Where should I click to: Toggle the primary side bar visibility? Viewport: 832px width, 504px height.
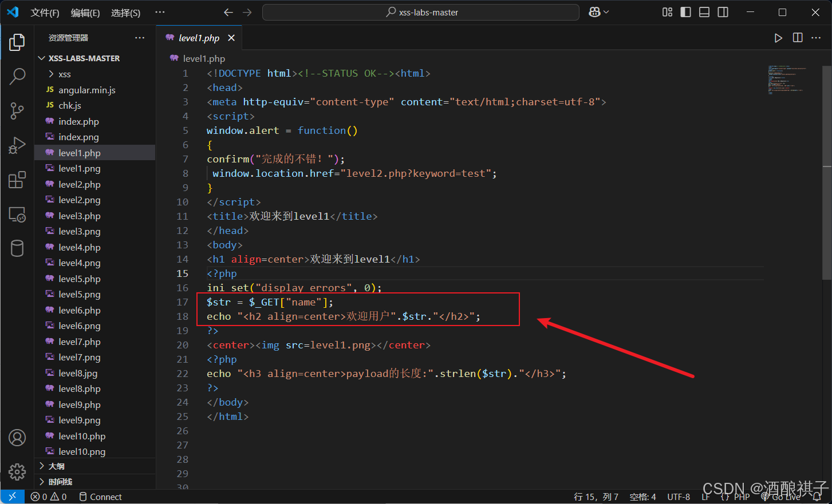click(x=686, y=12)
